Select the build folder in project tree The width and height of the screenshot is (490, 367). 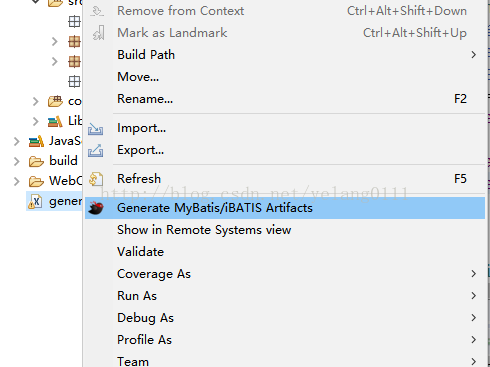pos(63,161)
